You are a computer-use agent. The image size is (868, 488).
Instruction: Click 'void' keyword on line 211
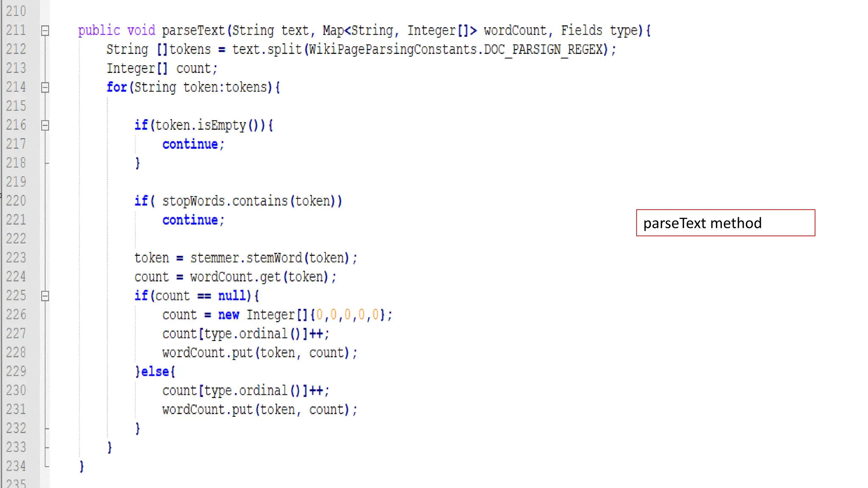pyautogui.click(x=141, y=30)
